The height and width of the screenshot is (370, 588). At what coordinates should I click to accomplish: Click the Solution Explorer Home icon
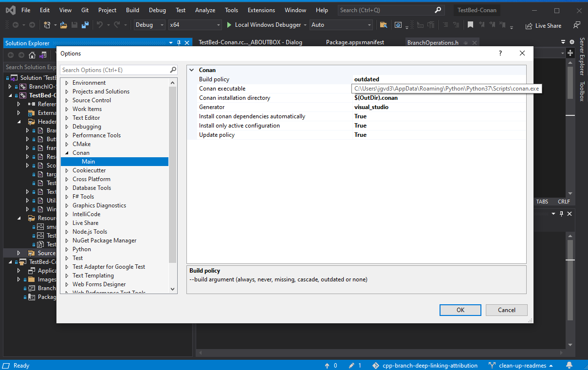[32, 55]
